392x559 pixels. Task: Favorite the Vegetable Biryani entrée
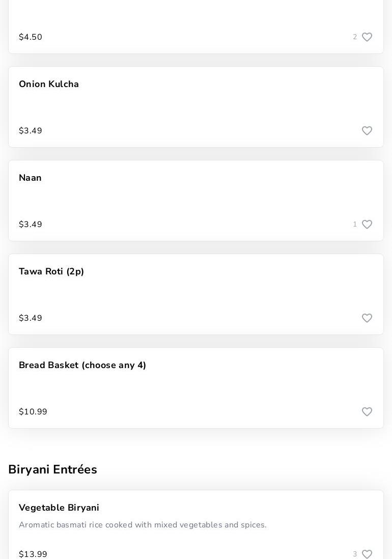click(x=367, y=554)
